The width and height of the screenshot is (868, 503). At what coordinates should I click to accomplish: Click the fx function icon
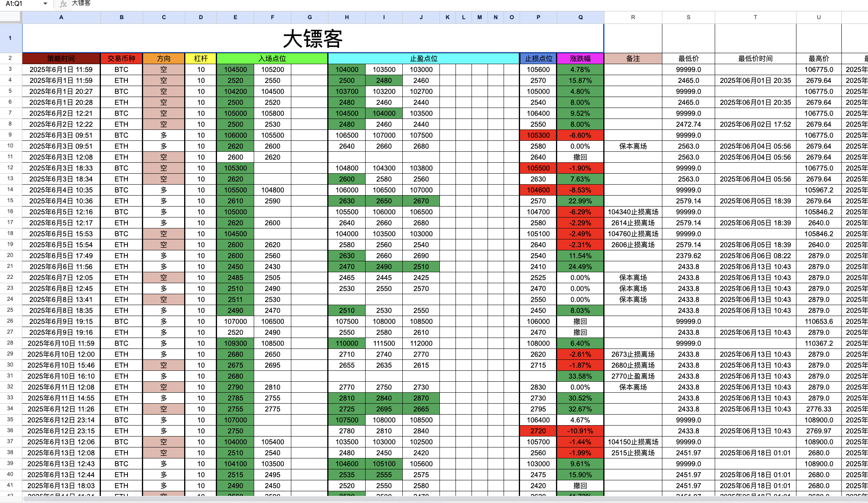pyautogui.click(x=63, y=4)
